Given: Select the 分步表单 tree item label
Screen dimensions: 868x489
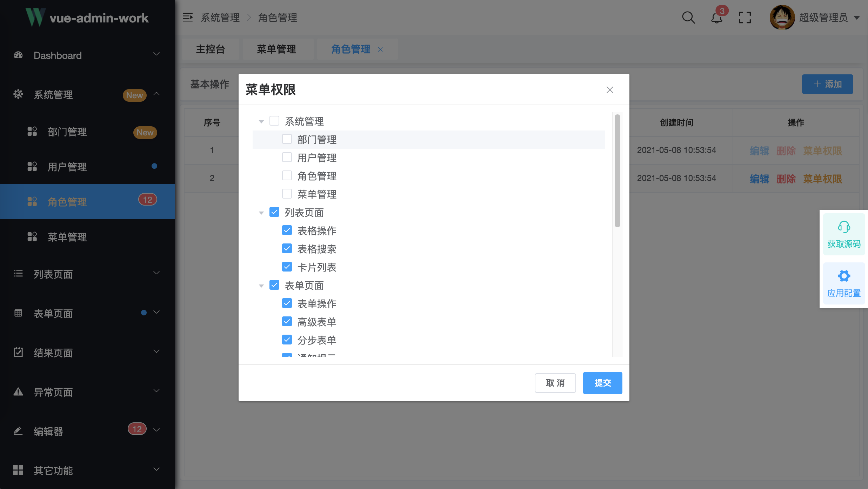Looking at the screenshot, I should (x=317, y=340).
